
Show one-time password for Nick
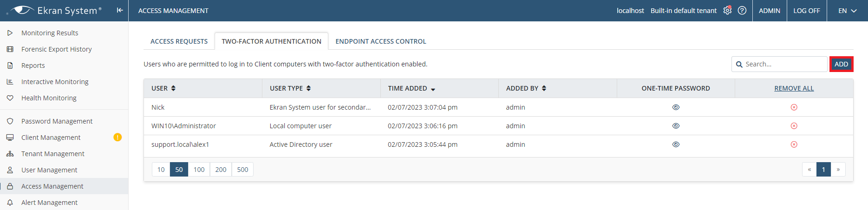coord(676,107)
